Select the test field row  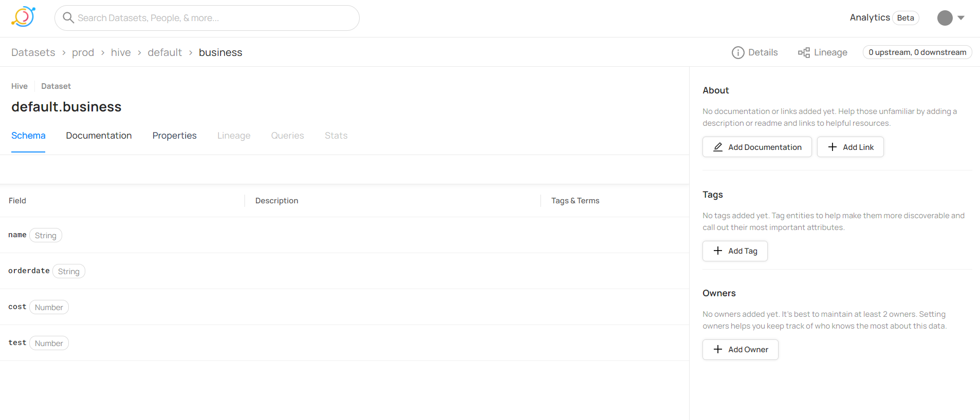(344, 343)
